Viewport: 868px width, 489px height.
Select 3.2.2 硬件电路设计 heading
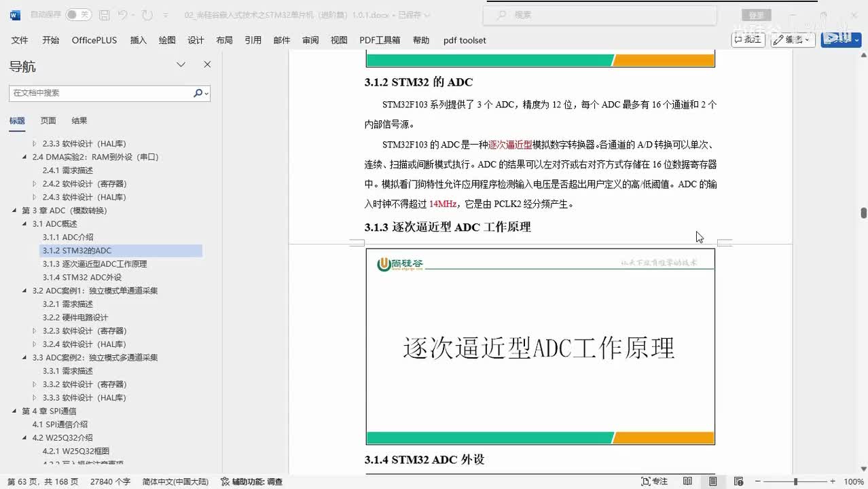coord(75,317)
